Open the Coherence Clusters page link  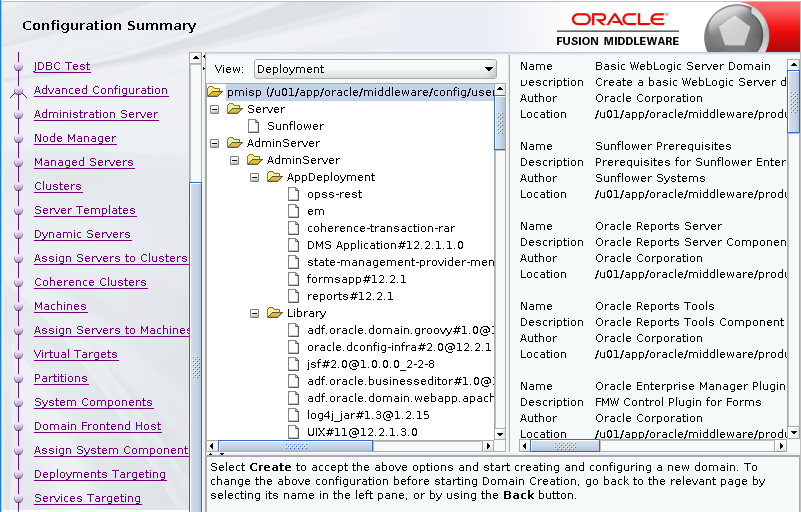pyautogui.click(x=90, y=282)
